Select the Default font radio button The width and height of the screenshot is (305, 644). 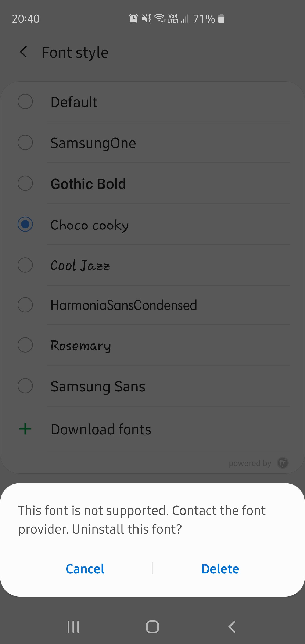click(x=25, y=101)
